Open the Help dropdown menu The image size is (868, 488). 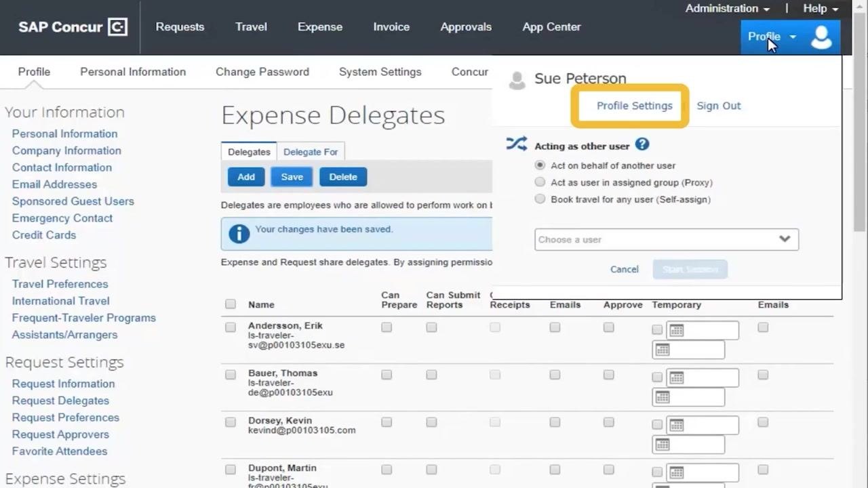point(821,9)
